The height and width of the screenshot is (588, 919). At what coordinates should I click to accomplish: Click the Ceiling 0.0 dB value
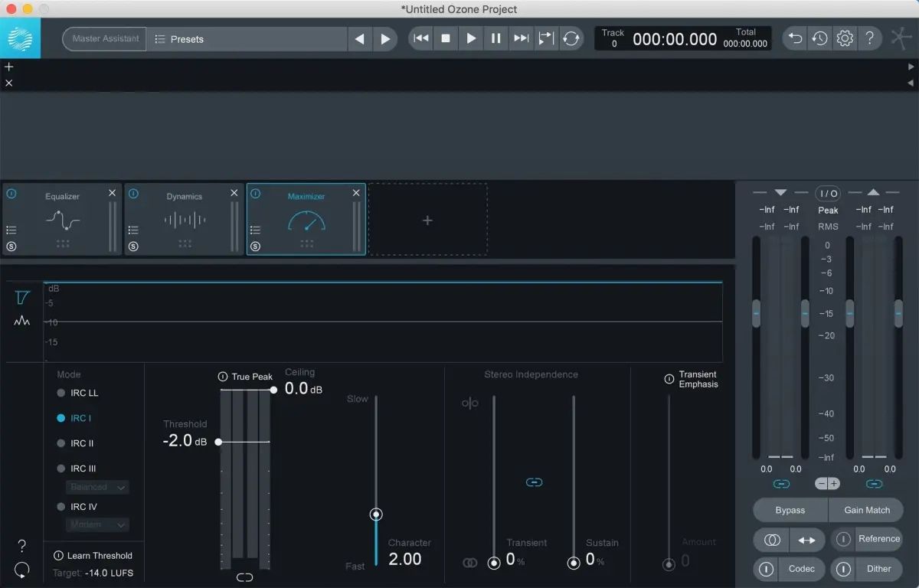click(303, 389)
